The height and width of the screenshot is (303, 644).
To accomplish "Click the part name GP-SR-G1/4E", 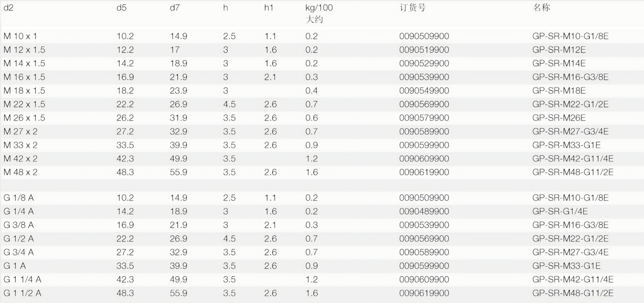I will [560, 211].
